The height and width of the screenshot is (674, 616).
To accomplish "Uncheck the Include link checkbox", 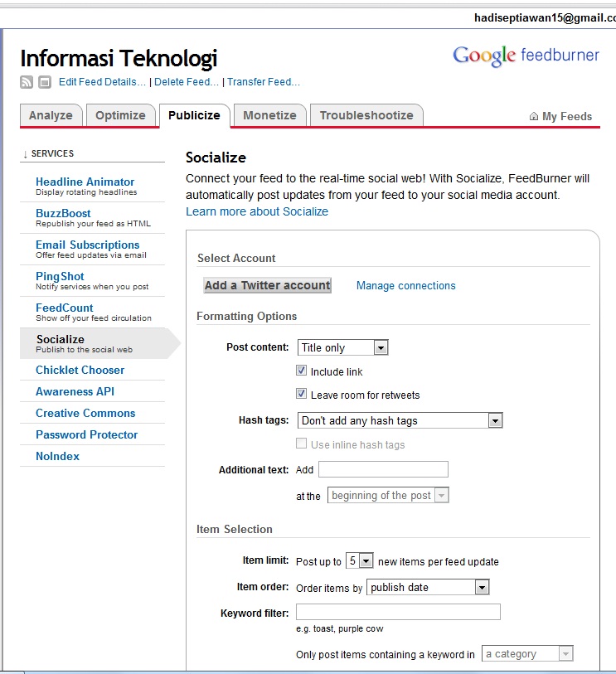I will point(301,371).
